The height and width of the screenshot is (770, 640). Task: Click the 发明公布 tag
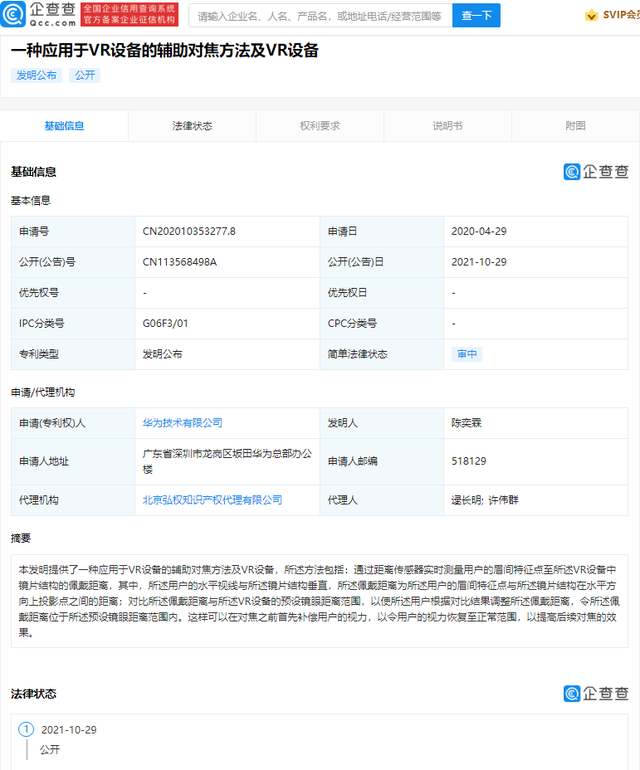click(36, 75)
